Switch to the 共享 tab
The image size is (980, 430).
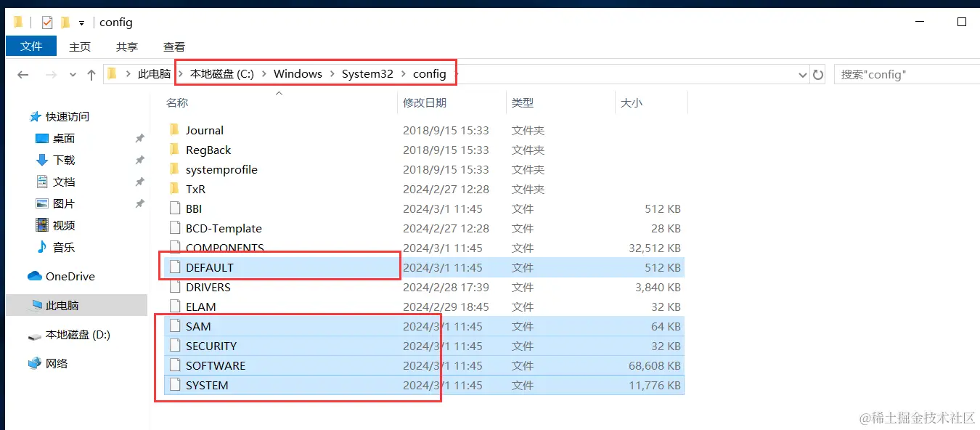point(127,46)
